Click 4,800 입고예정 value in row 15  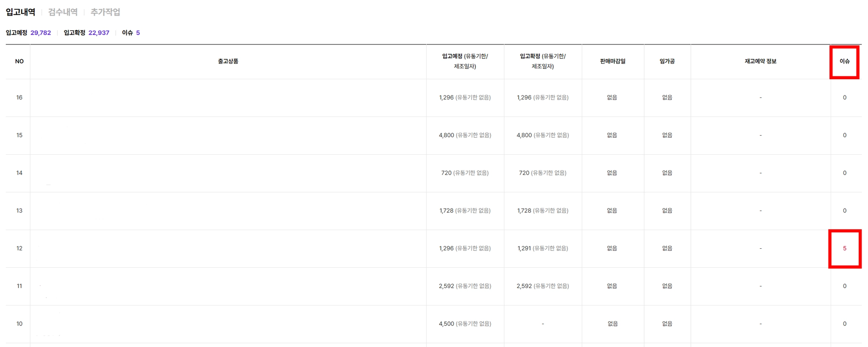[446, 135]
